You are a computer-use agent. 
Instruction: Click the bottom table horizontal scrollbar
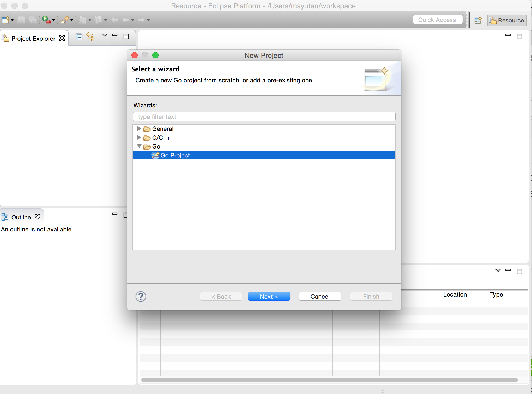[329, 380]
